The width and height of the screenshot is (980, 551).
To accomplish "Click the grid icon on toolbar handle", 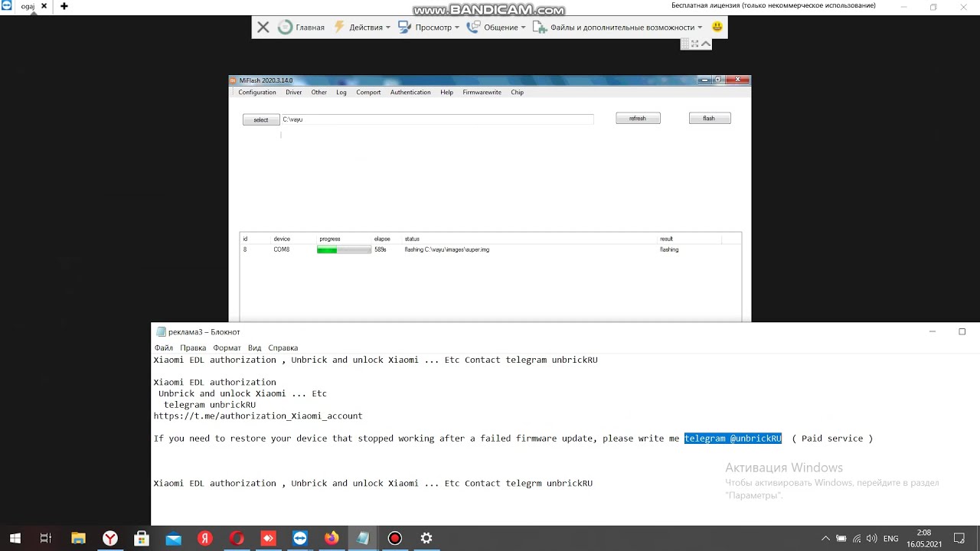I will pos(686,44).
